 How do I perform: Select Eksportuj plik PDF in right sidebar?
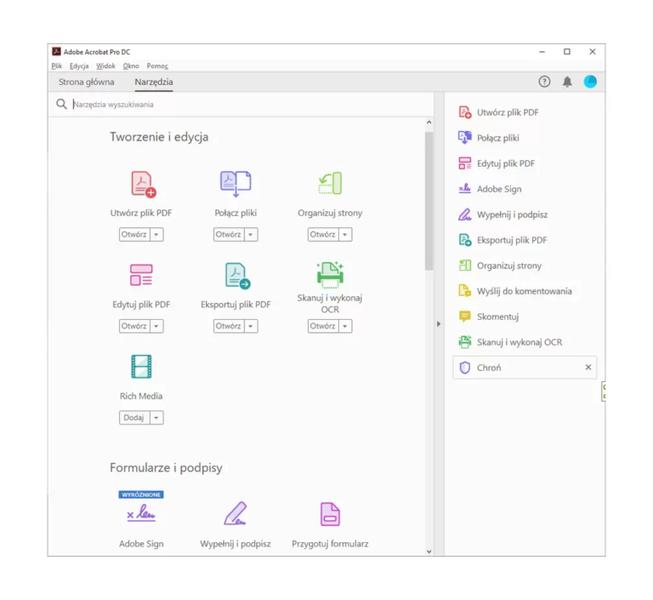point(503,240)
